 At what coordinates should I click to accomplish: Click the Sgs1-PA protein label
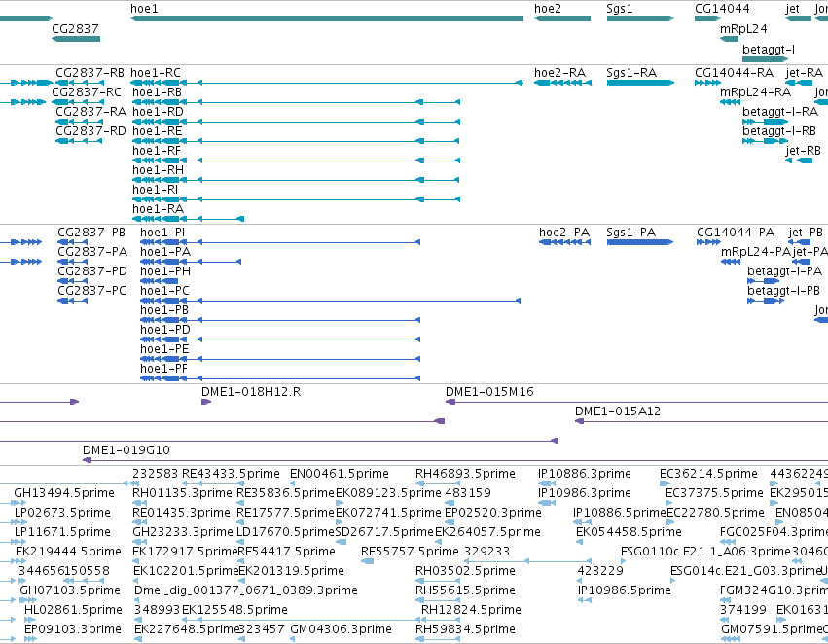pyautogui.click(x=631, y=233)
